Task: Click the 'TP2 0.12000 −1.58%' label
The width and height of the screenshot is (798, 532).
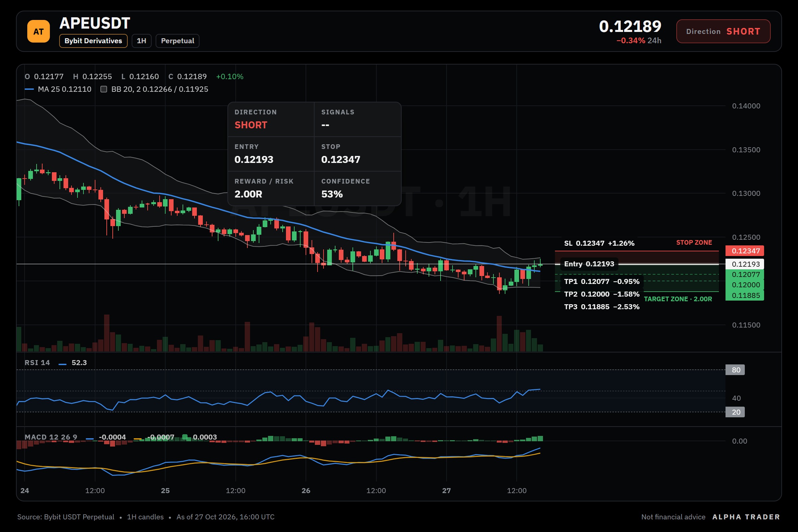Action: tap(601, 294)
